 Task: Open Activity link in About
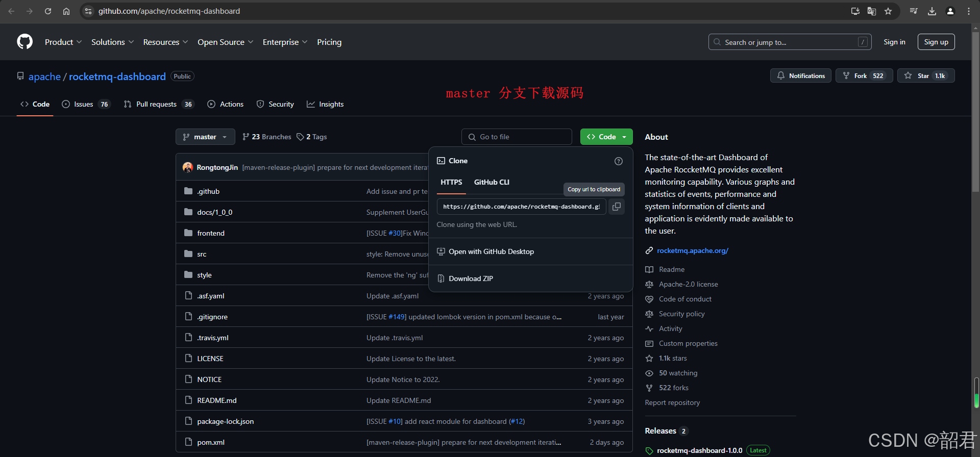(670, 328)
